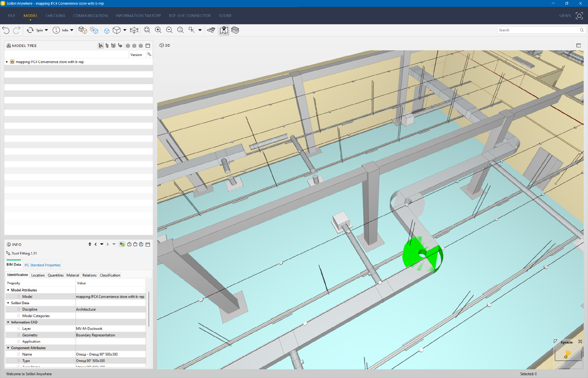
Task: Open the Info tool dropdown arrow
Action: [72, 30]
